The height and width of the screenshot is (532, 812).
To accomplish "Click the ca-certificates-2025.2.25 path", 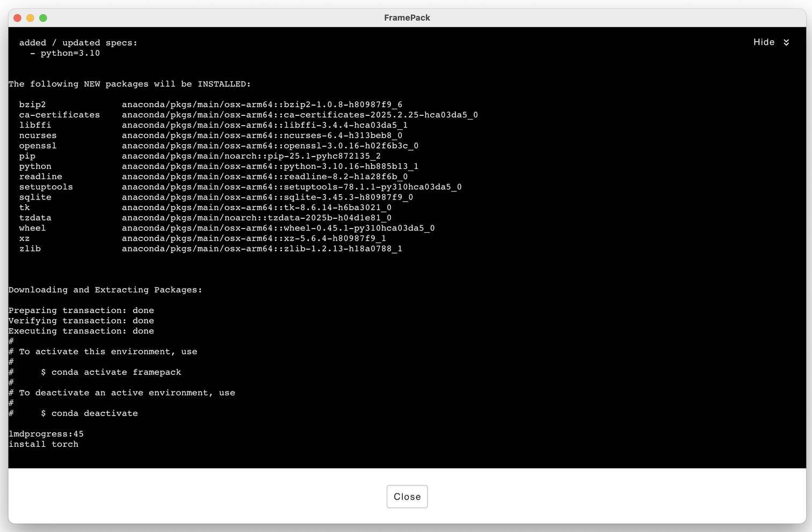I will [x=300, y=115].
